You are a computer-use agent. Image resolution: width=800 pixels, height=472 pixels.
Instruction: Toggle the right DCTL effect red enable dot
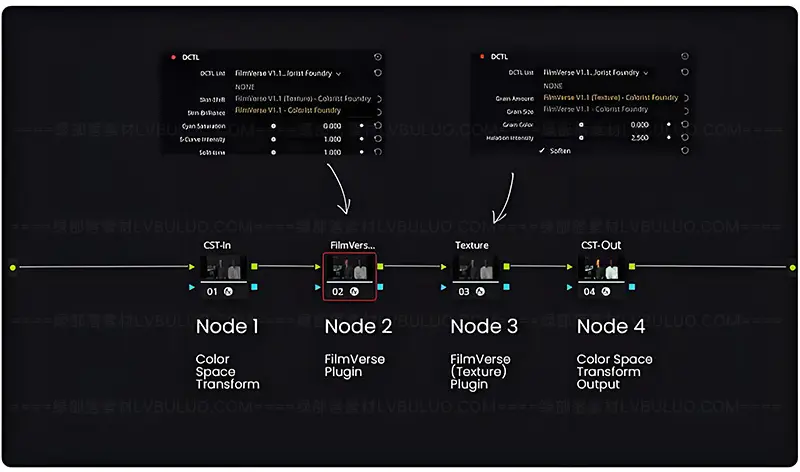tap(482, 56)
